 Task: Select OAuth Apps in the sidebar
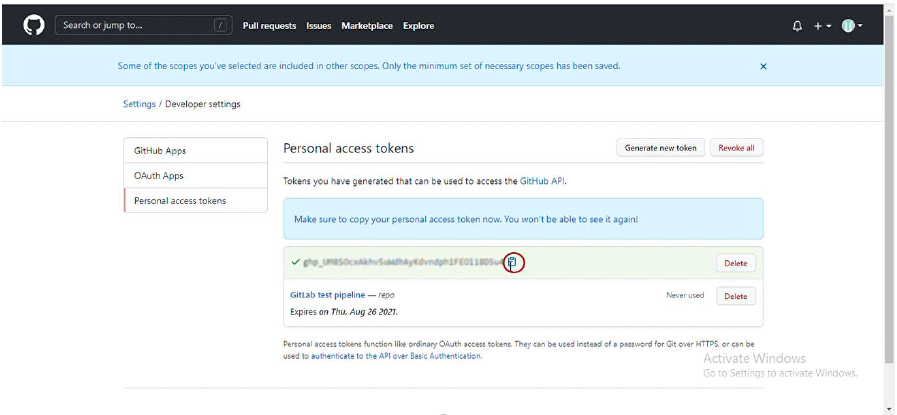click(x=196, y=176)
